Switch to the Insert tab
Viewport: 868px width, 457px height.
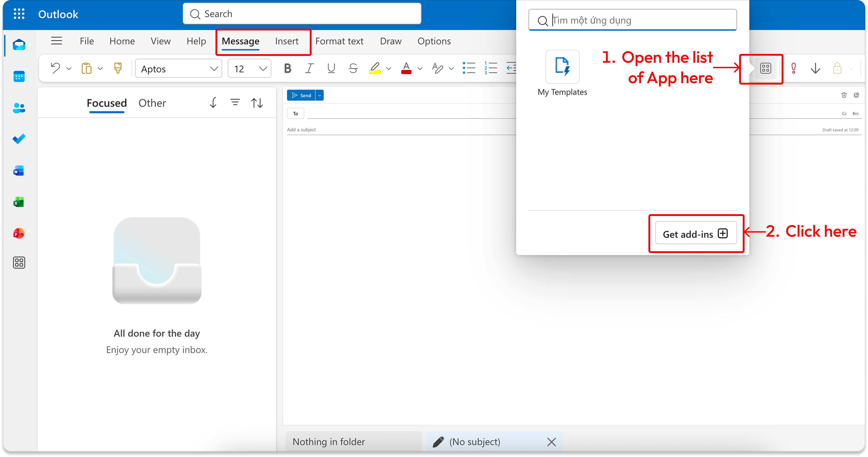click(286, 41)
